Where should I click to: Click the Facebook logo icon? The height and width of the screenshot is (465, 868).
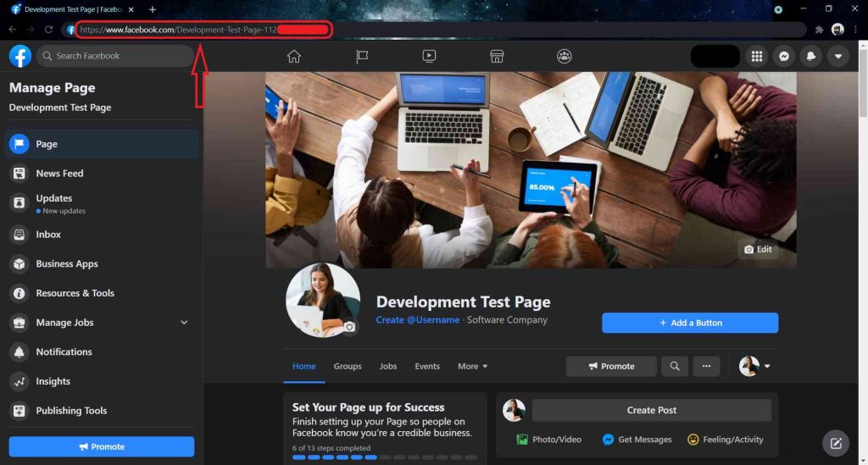click(20, 56)
